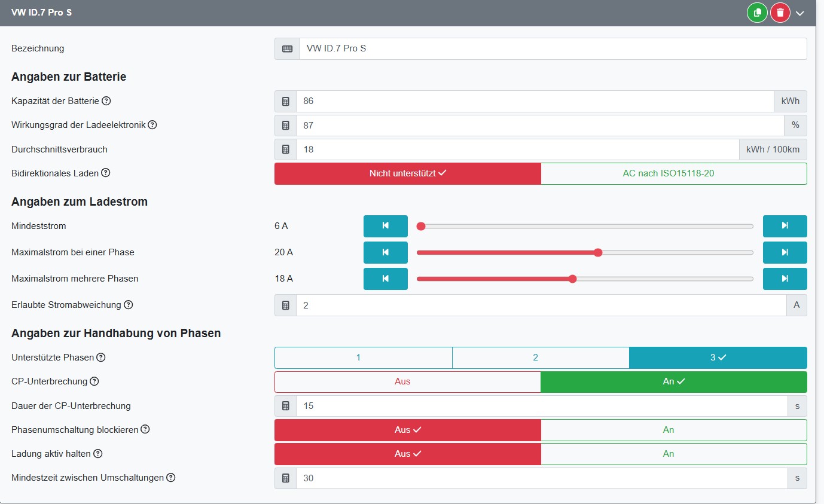Screen dimensions: 824x504
Task: Open help icon for Wirkungsgrad der Ladeelektronik
Action: pyautogui.click(x=152, y=125)
